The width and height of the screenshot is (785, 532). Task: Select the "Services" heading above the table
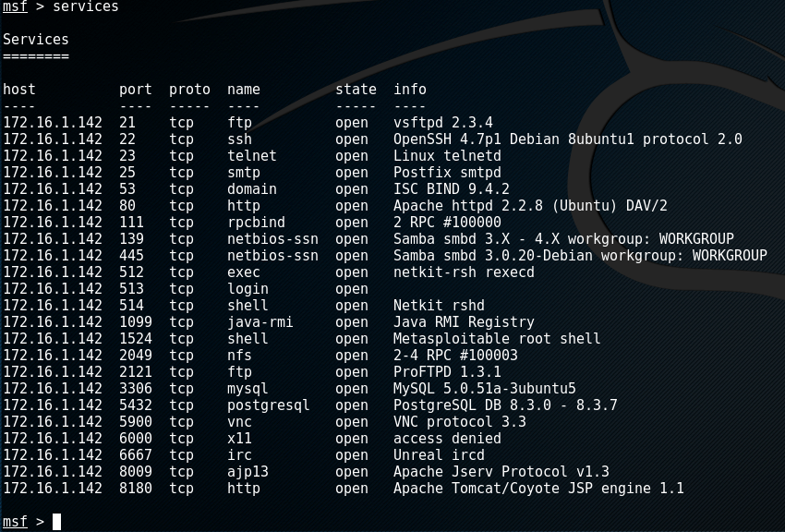[35, 40]
